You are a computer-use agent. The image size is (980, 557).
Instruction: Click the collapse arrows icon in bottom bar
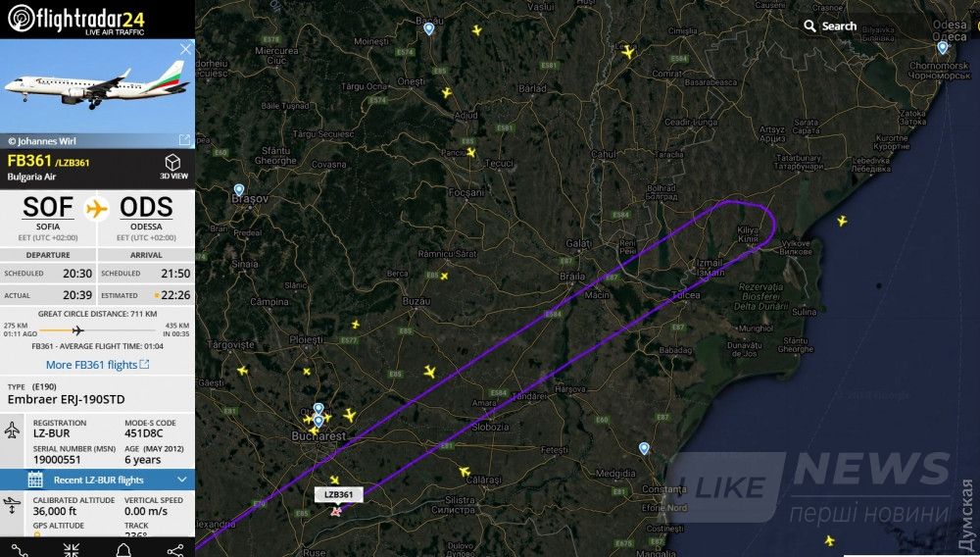pos(72,550)
